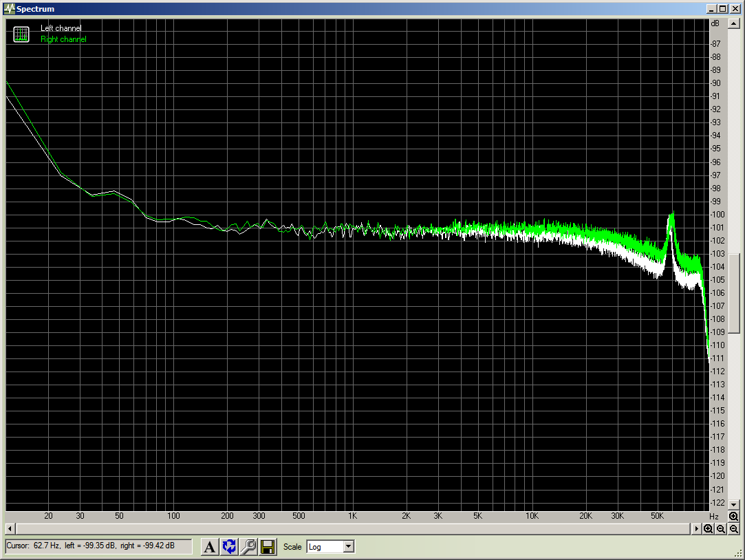
Task: Click the 'Hz' axis unit label
Action: click(x=713, y=516)
